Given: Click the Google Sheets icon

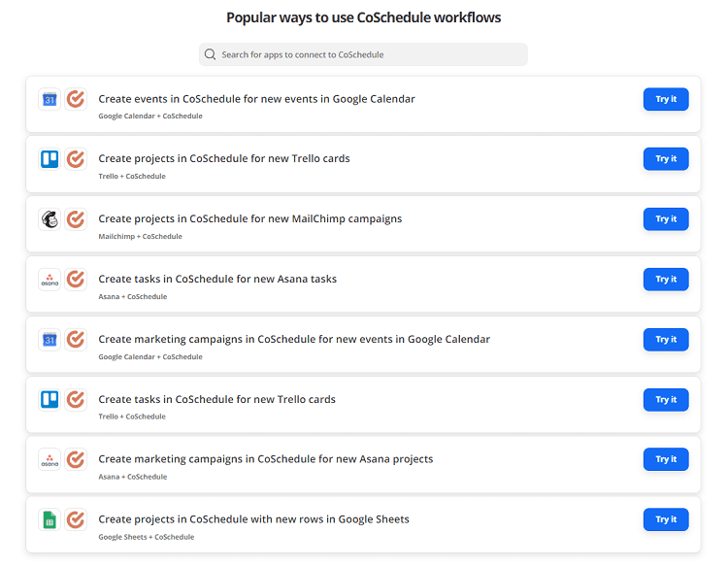Looking at the screenshot, I should pos(50,520).
